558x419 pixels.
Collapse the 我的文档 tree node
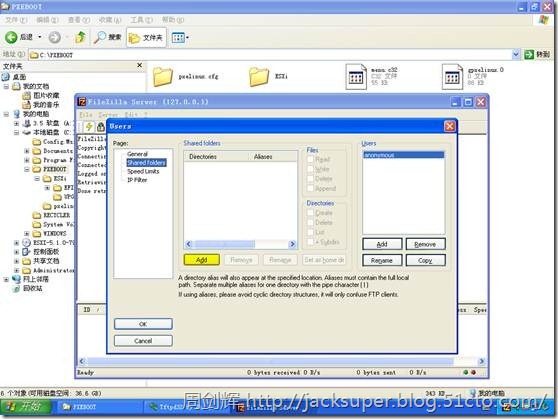[x=6, y=87]
